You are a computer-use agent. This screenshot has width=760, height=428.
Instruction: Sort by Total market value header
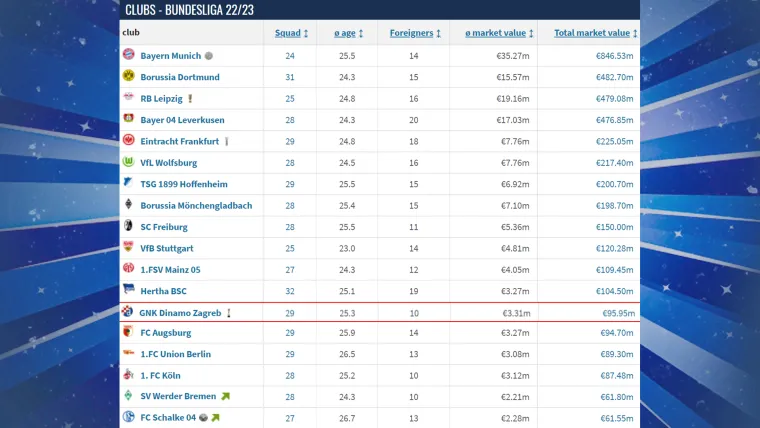pyautogui.click(x=595, y=33)
